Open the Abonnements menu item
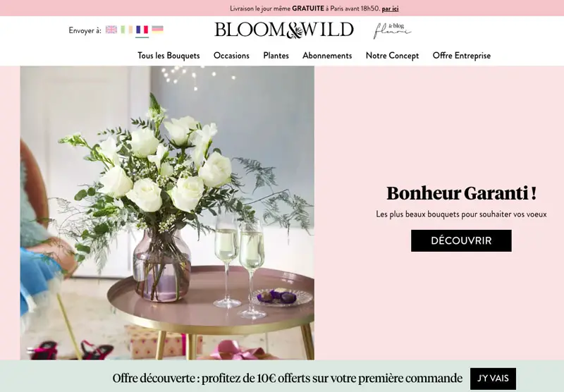This screenshot has height=392, width=564. (x=327, y=56)
